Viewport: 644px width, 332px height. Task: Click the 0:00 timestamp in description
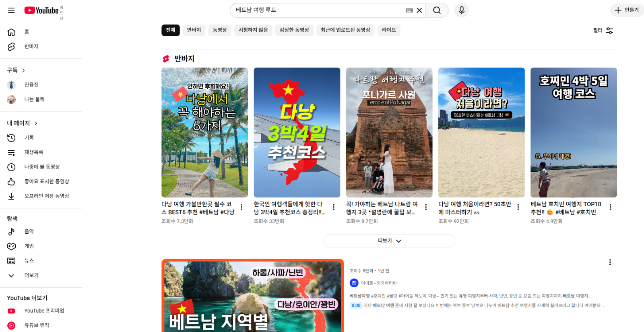coord(356,305)
